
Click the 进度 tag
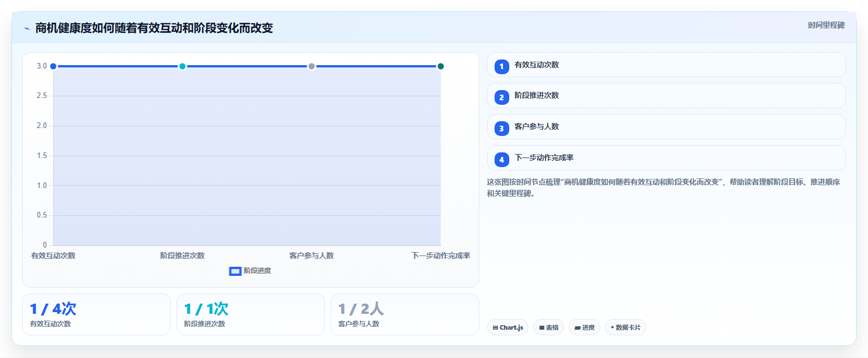point(585,327)
